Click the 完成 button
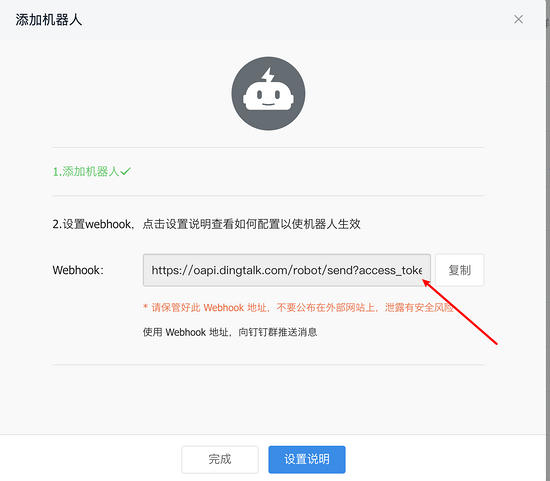The height and width of the screenshot is (481, 550). click(x=220, y=459)
